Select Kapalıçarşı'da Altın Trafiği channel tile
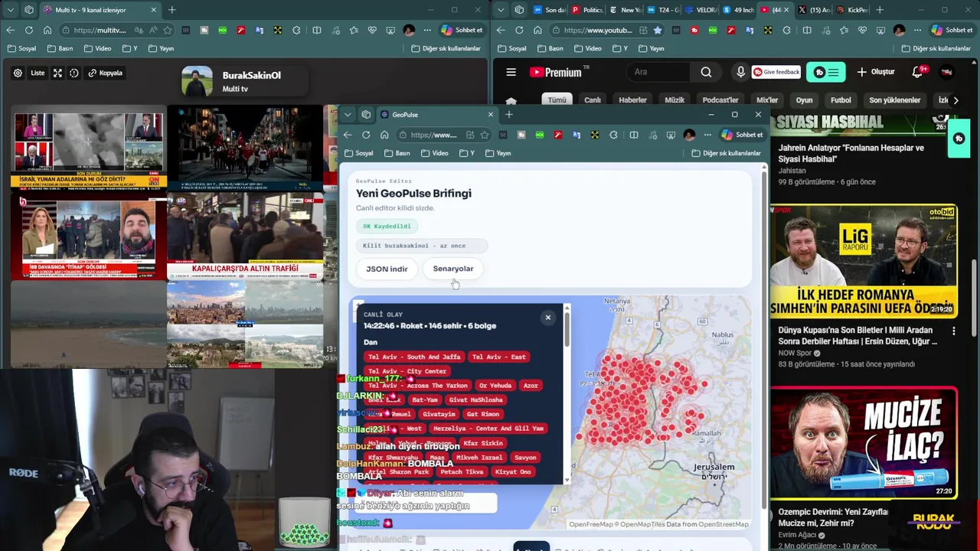Image resolution: width=980 pixels, height=551 pixels. point(245,235)
